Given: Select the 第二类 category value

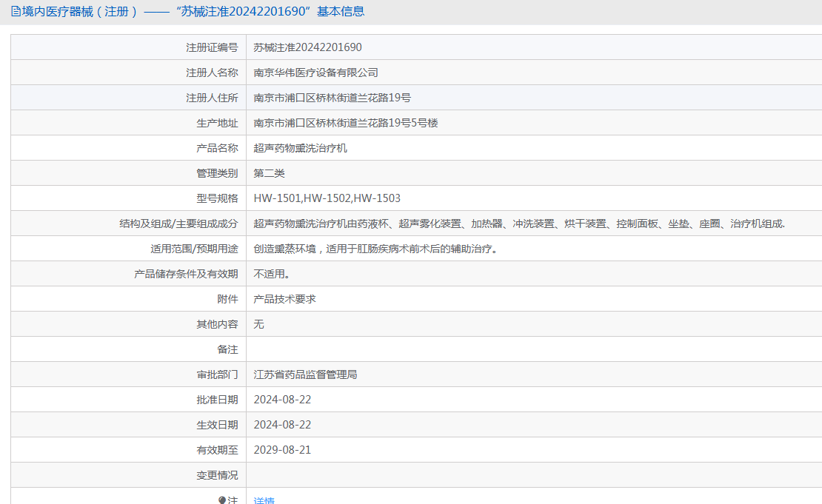Looking at the screenshot, I should [x=269, y=173].
